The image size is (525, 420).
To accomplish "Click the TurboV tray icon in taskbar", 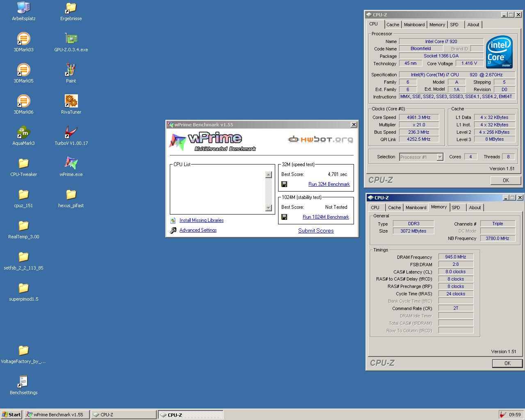I will point(503,415).
